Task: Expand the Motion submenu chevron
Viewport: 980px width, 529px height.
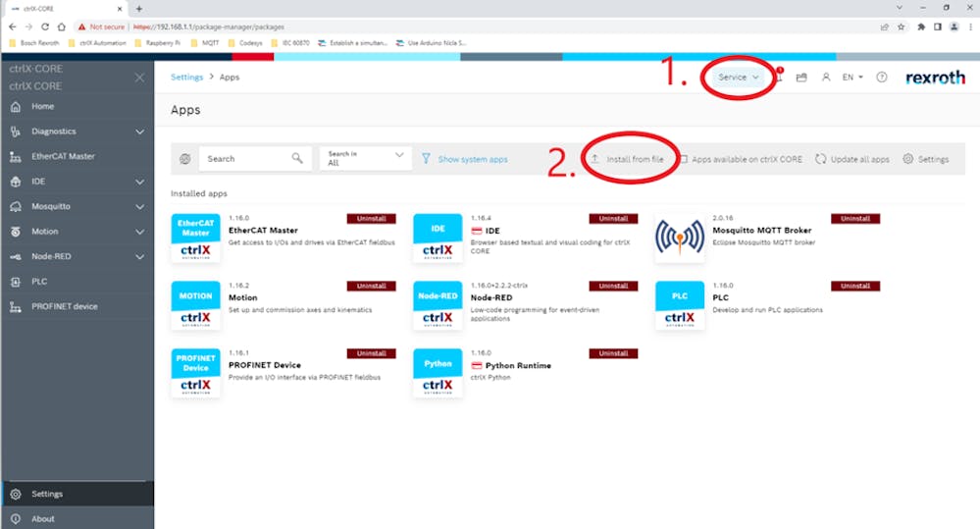Action: [140, 232]
